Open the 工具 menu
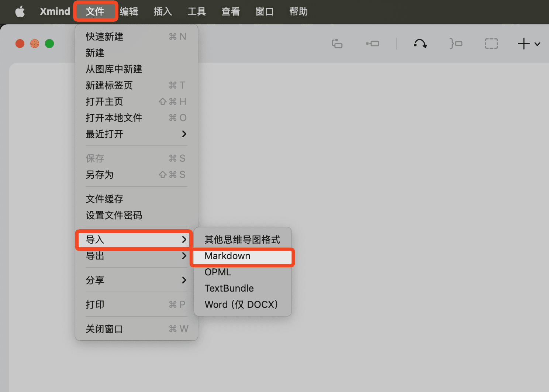Screen dimensions: 549x392 pos(197,11)
